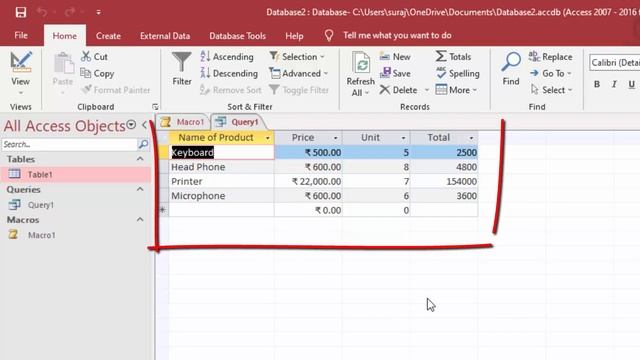Open the Advanced filter dropdown
Image resolution: width=640 pixels, height=360 pixels.
point(299,73)
